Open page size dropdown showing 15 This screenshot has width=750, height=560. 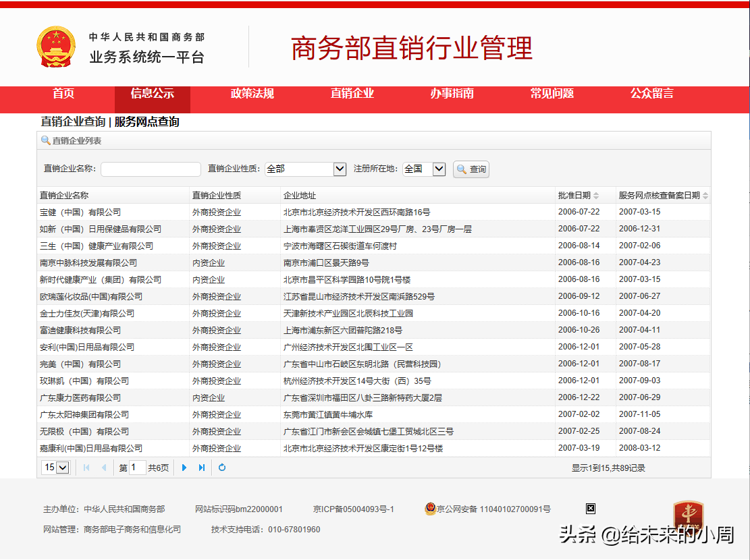coord(57,467)
